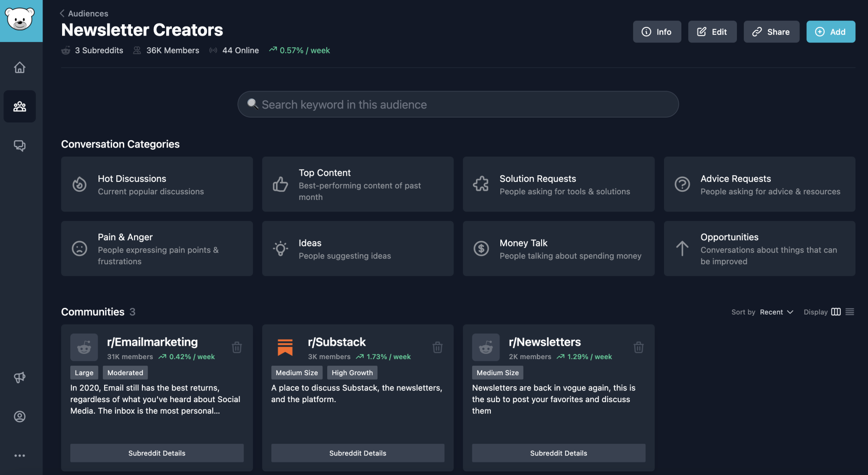Open the Home icon in sidebar

20,68
